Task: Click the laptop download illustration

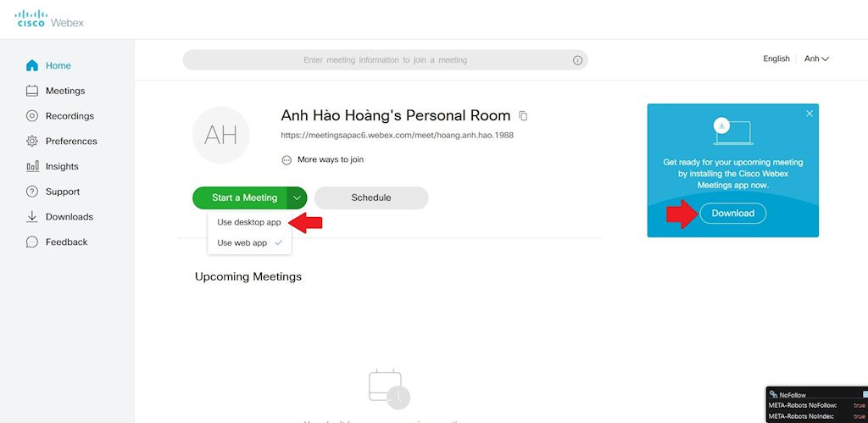Action: (x=732, y=131)
